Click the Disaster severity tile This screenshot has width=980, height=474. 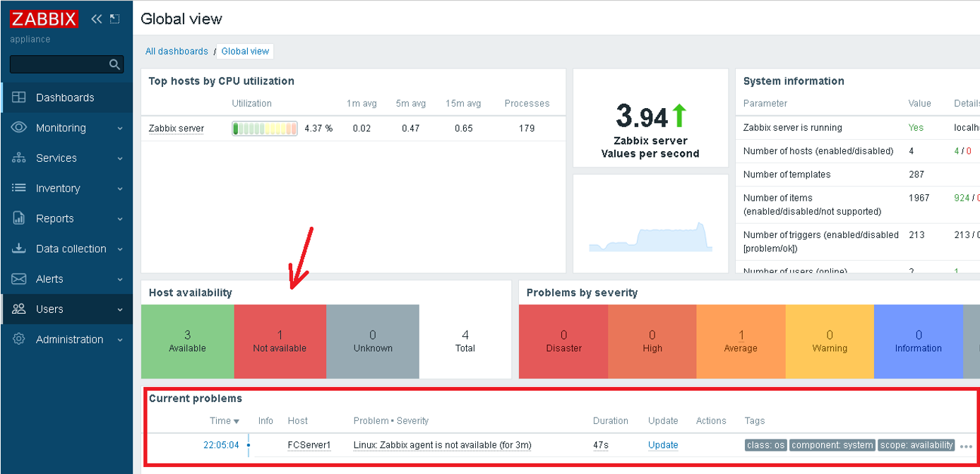[563, 341]
